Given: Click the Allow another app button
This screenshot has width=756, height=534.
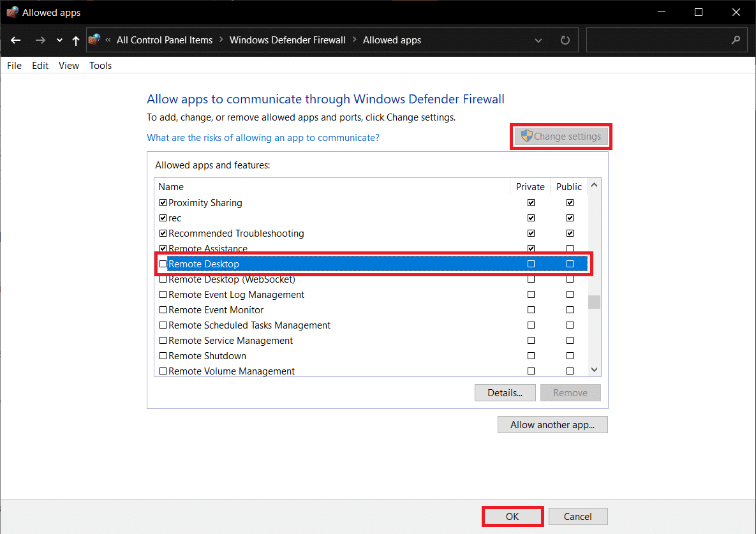Looking at the screenshot, I should tap(552, 425).
